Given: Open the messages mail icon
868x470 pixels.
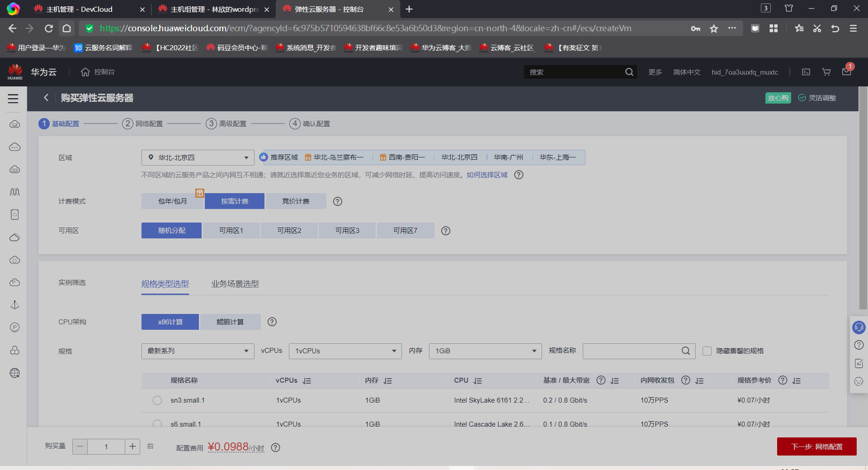Looking at the screenshot, I should [847, 71].
